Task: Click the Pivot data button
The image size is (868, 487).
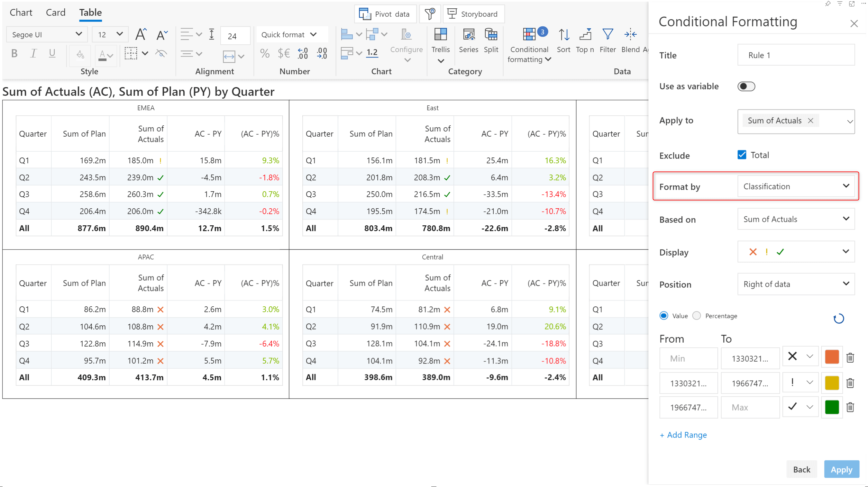Action: (385, 14)
